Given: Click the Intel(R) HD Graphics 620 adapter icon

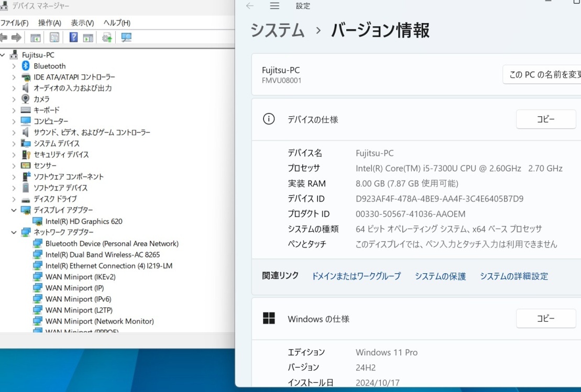Looking at the screenshot, I should (x=37, y=221).
